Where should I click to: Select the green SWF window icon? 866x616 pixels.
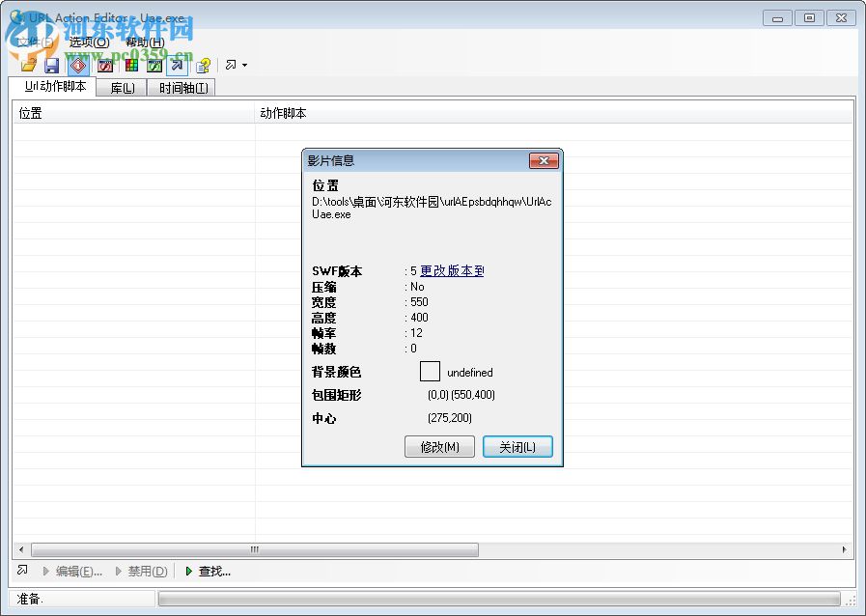click(x=154, y=65)
